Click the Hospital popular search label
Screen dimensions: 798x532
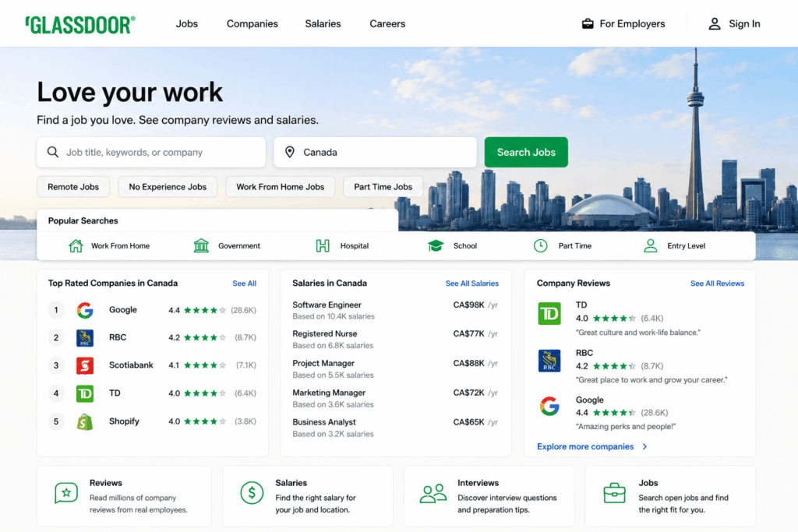355,245
